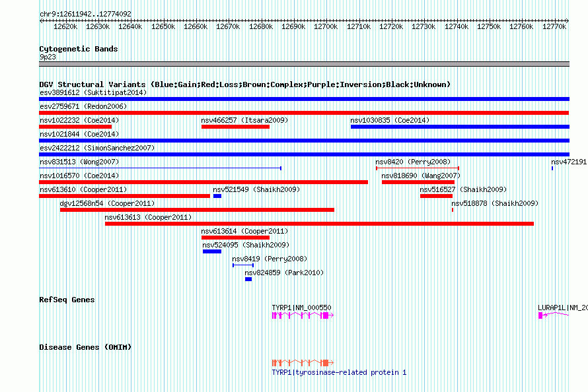
Task: Open nsv613613 (Cooper2011) variant label
Action: pyautogui.click(x=148, y=217)
